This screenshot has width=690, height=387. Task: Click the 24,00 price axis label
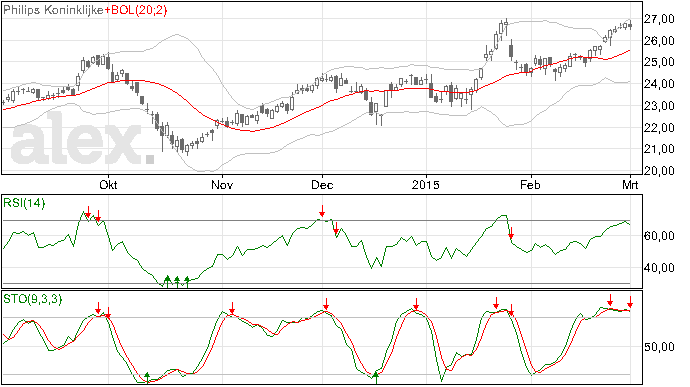tap(659, 84)
